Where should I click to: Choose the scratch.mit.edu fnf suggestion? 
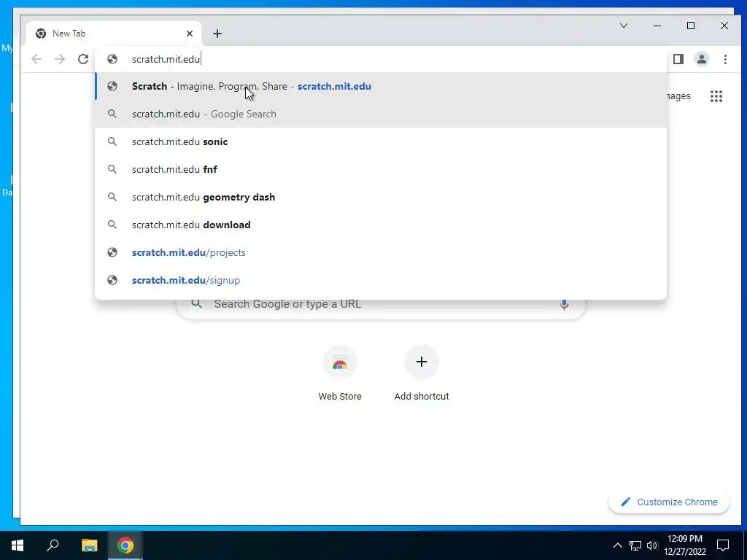point(381,169)
